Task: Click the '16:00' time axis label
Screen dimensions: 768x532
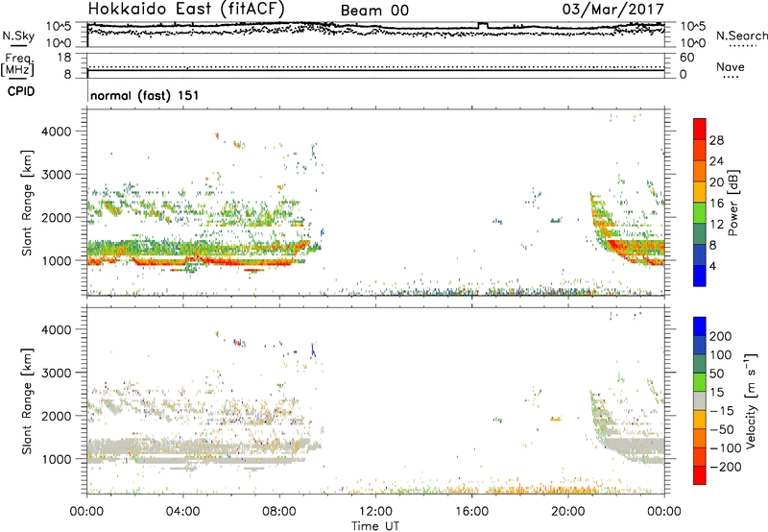Action: point(471,512)
